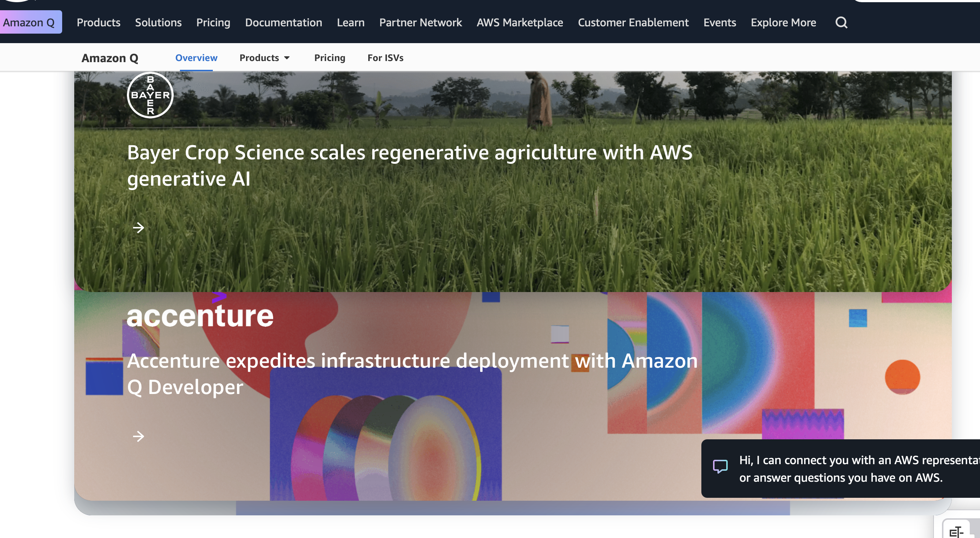Expand the Products dropdown in the Amazon Q subnav
The width and height of the screenshot is (980, 538).
click(x=265, y=58)
